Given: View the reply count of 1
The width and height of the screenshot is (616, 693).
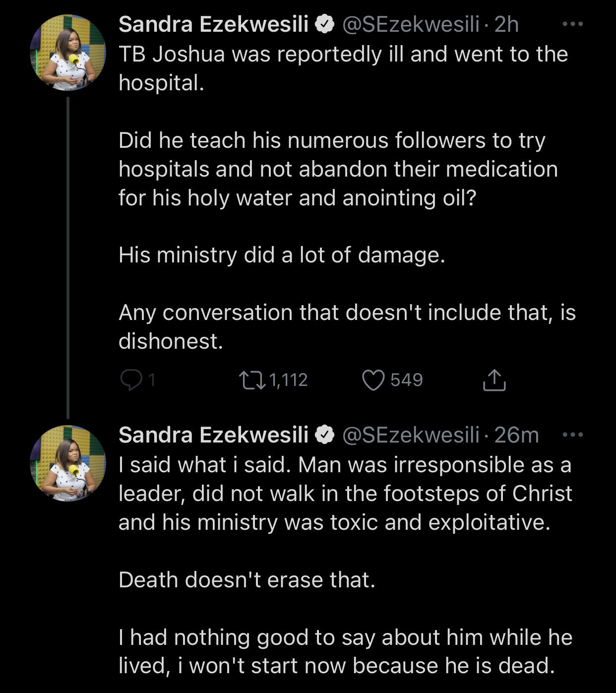Looking at the screenshot, I should 151,380.
